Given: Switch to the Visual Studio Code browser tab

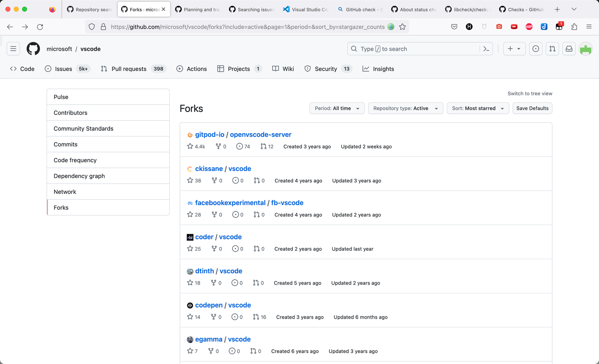Looking at the screenshot, I should coord(306,9).
